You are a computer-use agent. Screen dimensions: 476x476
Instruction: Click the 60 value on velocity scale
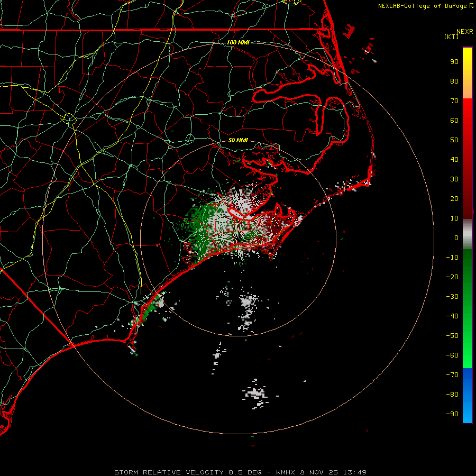(x=454, y=121)
